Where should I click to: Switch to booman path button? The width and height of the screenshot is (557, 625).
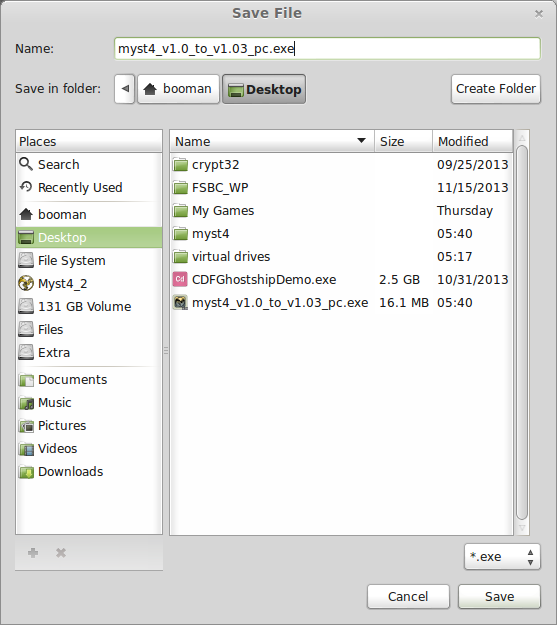click(x=178, y=89)
